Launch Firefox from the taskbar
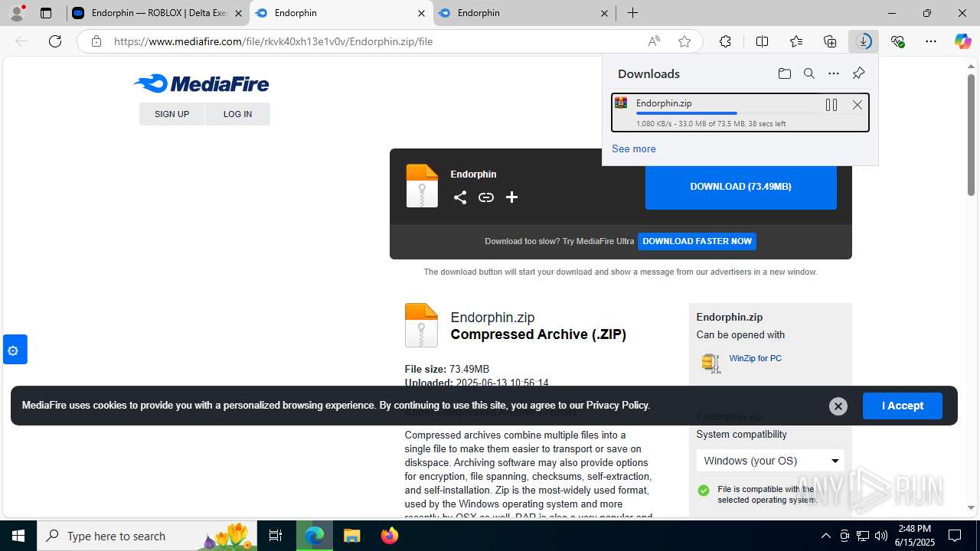The width and height of the screenshot is (980, 551). pos(389,536)
